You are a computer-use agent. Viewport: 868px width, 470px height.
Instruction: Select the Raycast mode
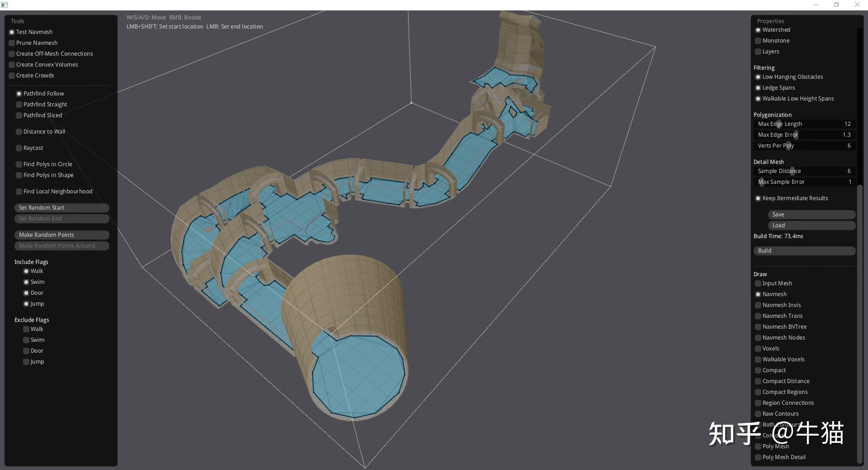[19, 148]
